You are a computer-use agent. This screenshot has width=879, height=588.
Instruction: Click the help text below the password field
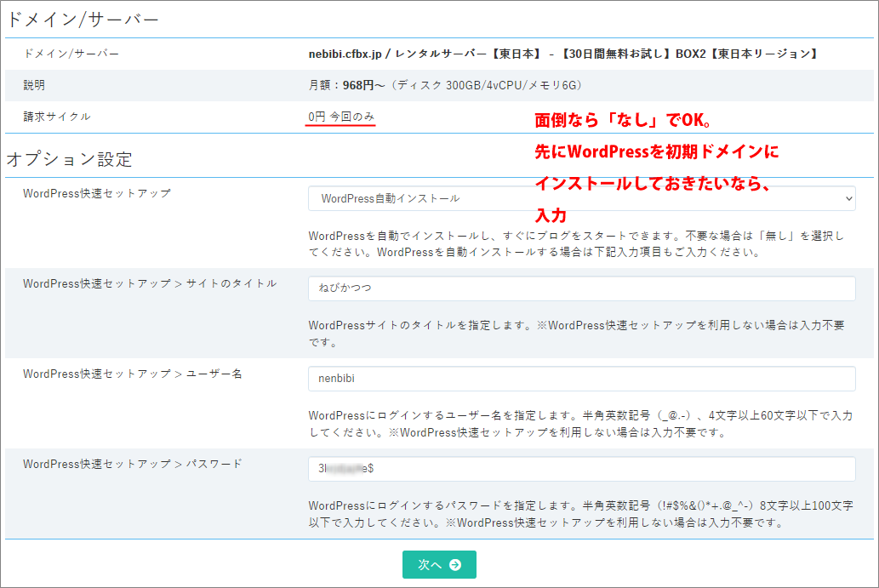point(580,514)
